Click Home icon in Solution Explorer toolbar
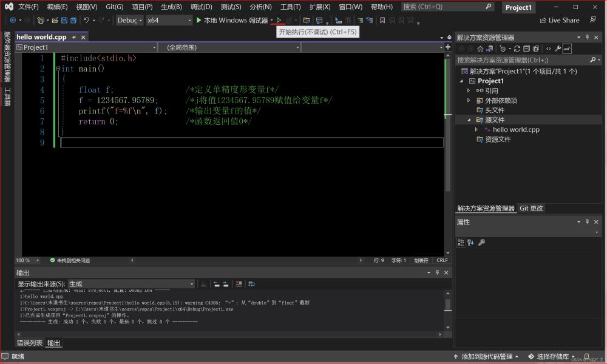Screen dimensions: 607x364 (x=480, y=49)
